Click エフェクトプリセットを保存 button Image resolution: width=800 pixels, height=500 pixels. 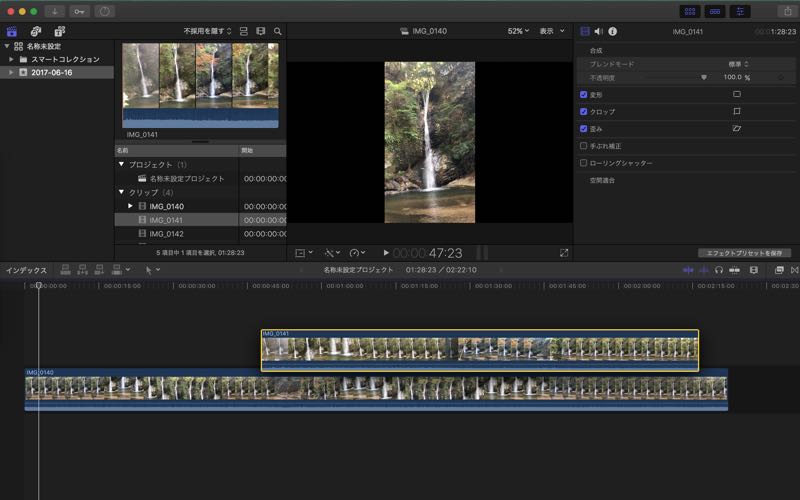pyautogui.click(x=744, y=253)
